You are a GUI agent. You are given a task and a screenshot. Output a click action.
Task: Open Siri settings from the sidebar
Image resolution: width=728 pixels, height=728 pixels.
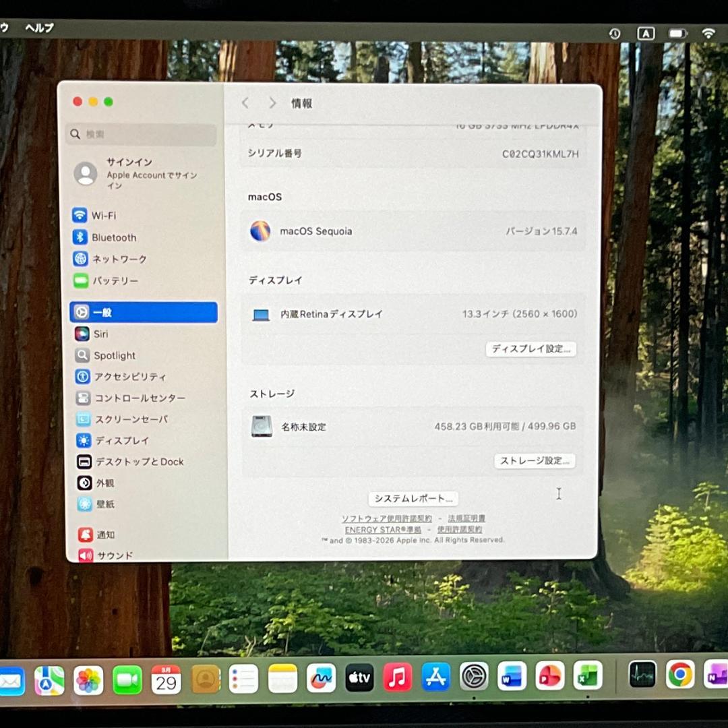[x=101, y=334]
